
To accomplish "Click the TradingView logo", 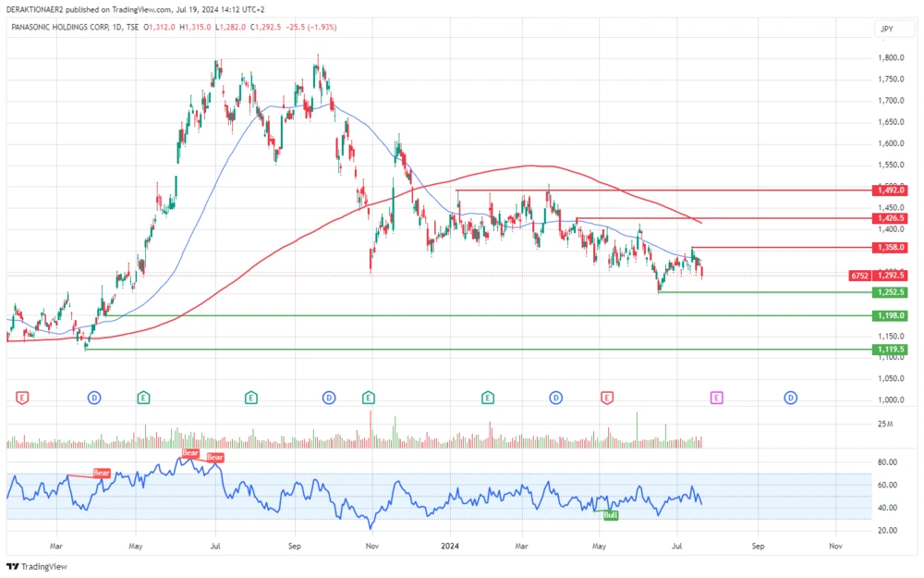I will [28, 567].
